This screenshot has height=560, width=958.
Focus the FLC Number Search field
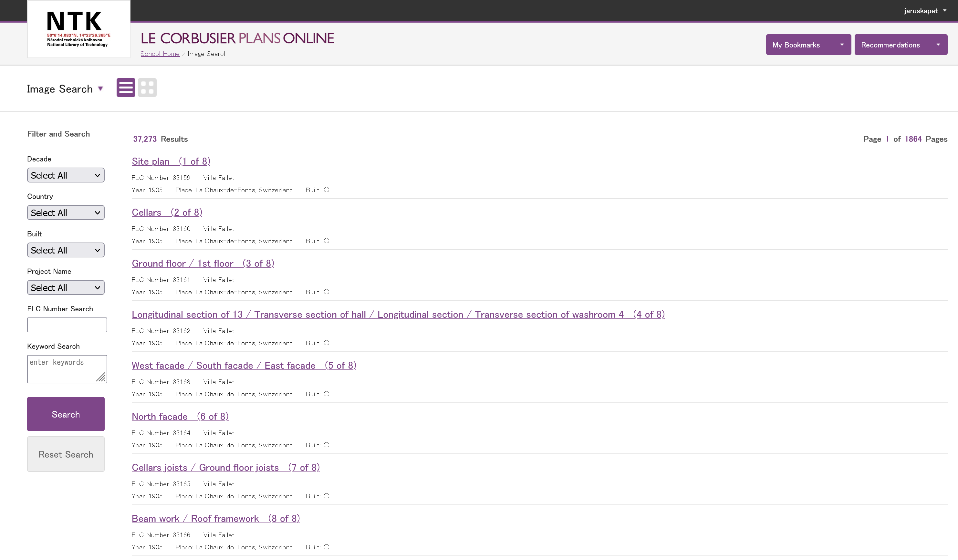[67, 325]
